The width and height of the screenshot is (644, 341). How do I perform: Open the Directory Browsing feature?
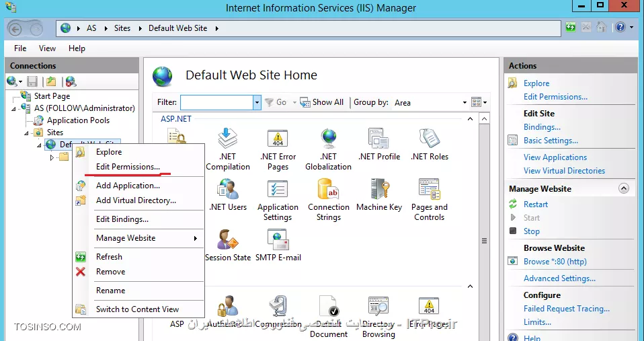[378, 316]
